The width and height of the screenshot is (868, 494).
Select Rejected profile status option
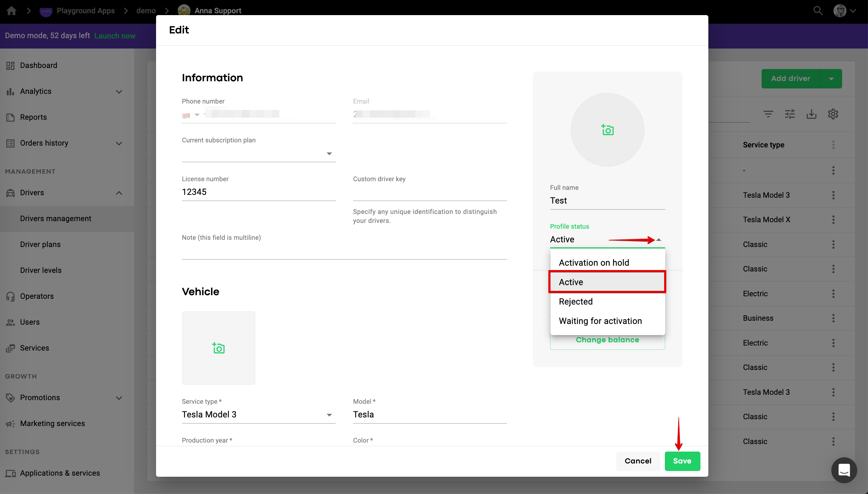(x=576, y=302)
